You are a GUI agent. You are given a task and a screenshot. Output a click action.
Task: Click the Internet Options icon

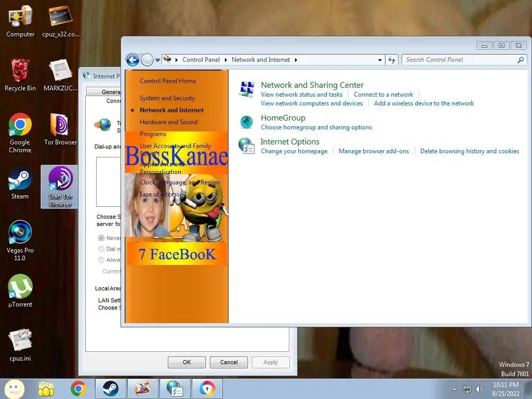247,146
